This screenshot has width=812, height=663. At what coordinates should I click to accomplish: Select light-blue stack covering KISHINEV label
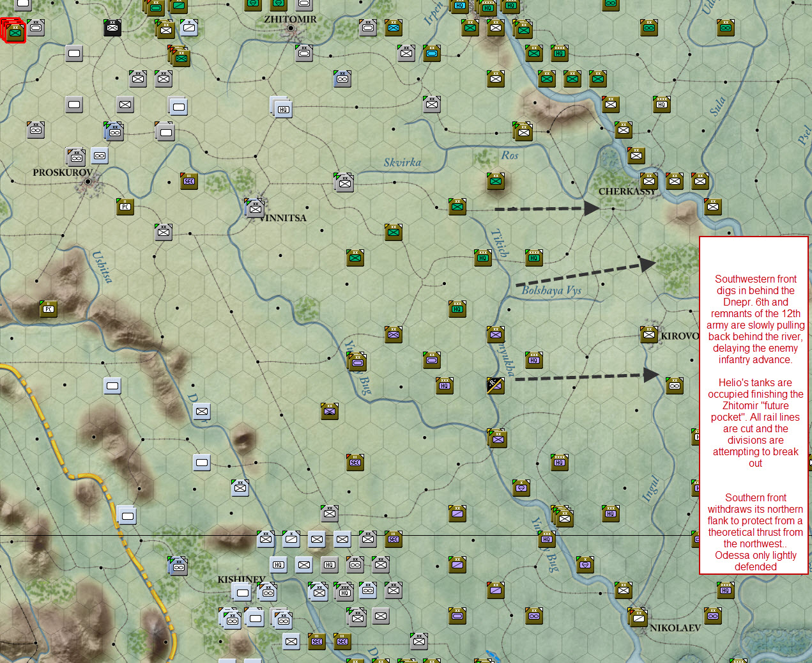[241, 591]
